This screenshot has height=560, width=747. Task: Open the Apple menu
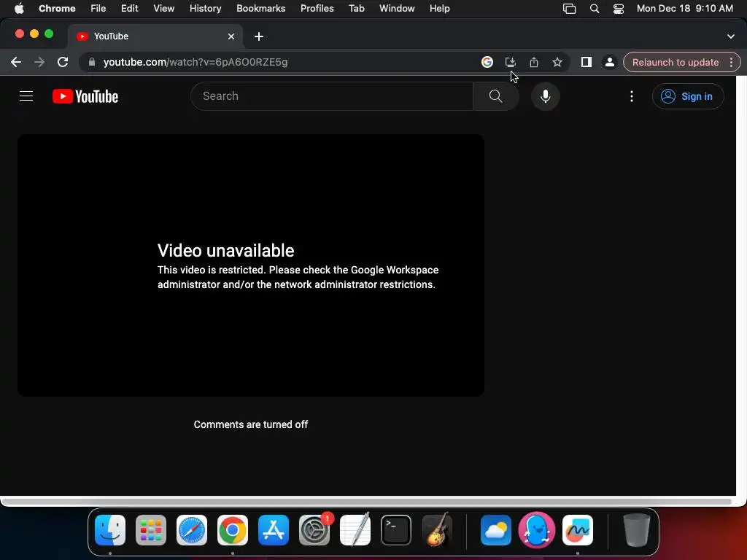[19, 8]
